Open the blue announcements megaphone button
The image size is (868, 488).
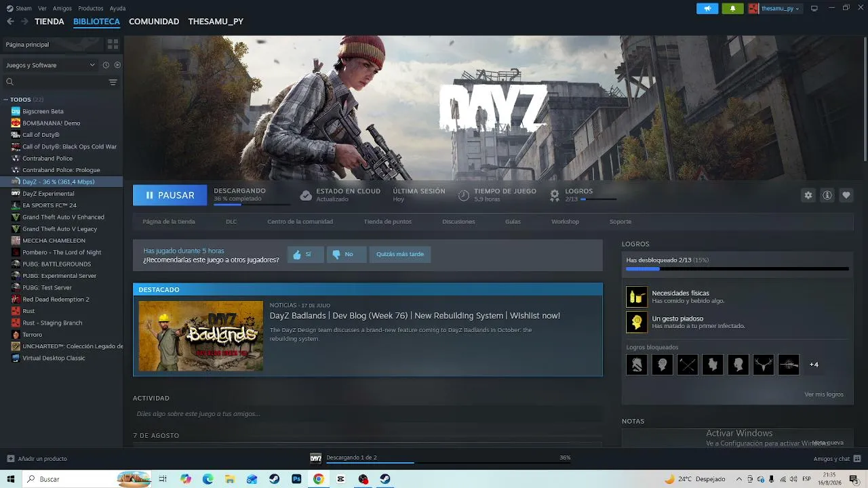(707, 9)
